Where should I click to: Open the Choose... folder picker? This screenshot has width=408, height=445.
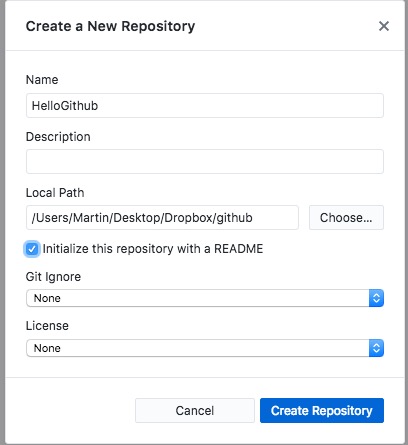346,218
